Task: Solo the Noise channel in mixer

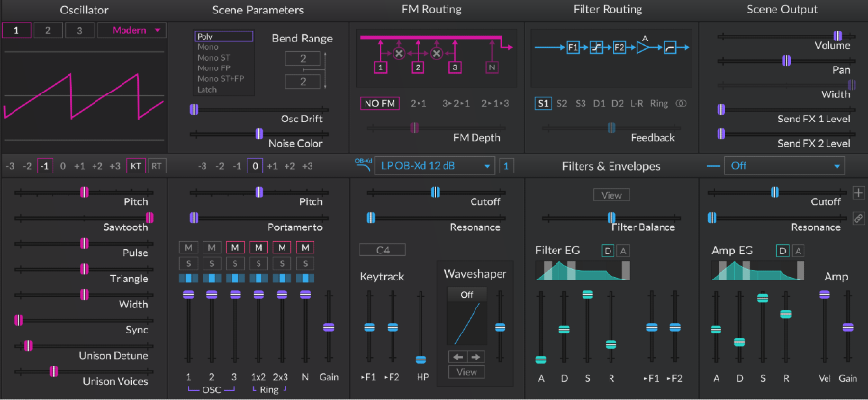Action: pos(305,263)
